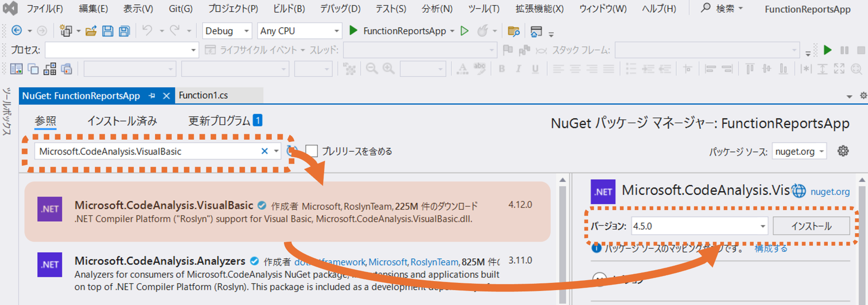Open the Debug configuration dropdown

(227, 31)
